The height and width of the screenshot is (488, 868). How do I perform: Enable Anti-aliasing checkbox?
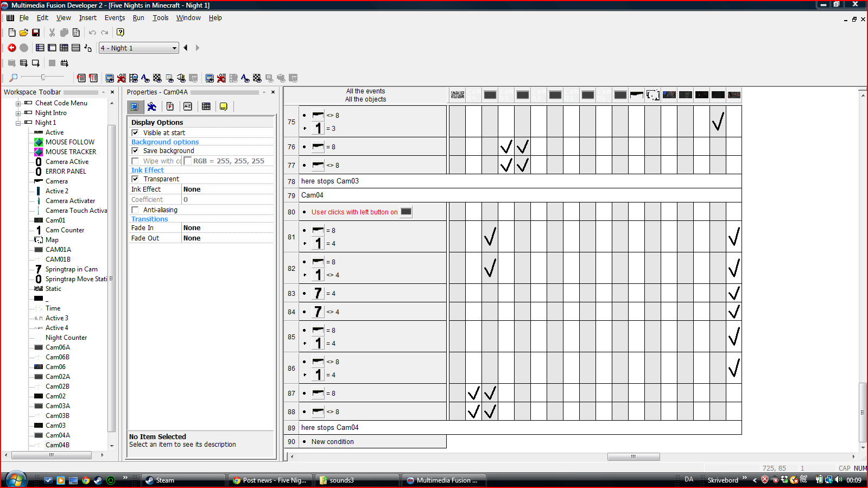point(135,210)
